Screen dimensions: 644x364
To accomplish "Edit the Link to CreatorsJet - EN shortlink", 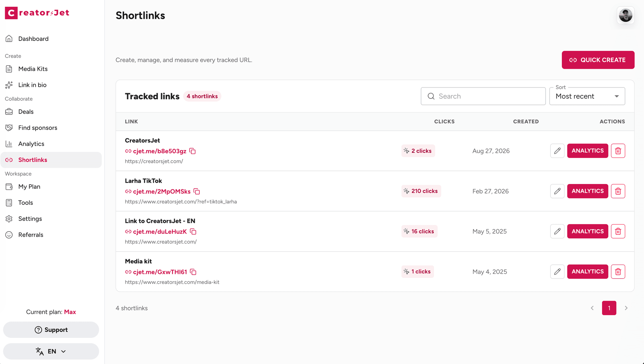I will pyautogui.click(x=557, y=231).
